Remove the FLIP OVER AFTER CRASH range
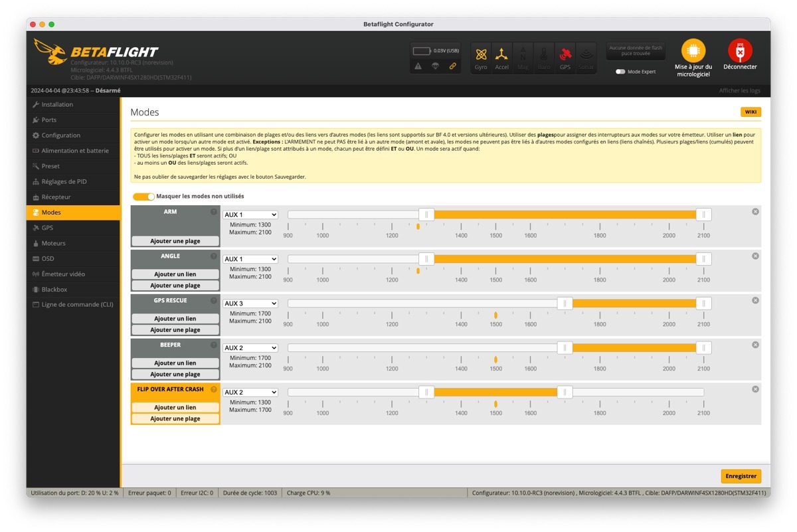The image size is (797, 532). pos(755,390)
